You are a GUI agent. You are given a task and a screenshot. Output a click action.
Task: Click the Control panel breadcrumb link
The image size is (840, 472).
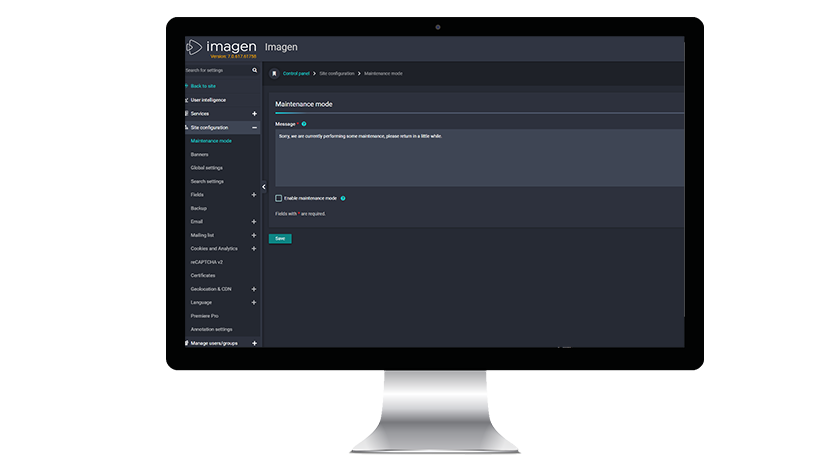click(296, 73)
